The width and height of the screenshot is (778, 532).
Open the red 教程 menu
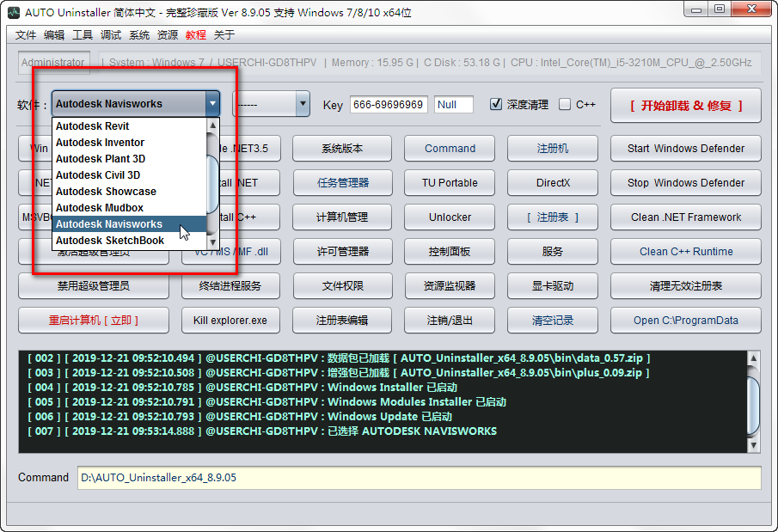(195, 34)
